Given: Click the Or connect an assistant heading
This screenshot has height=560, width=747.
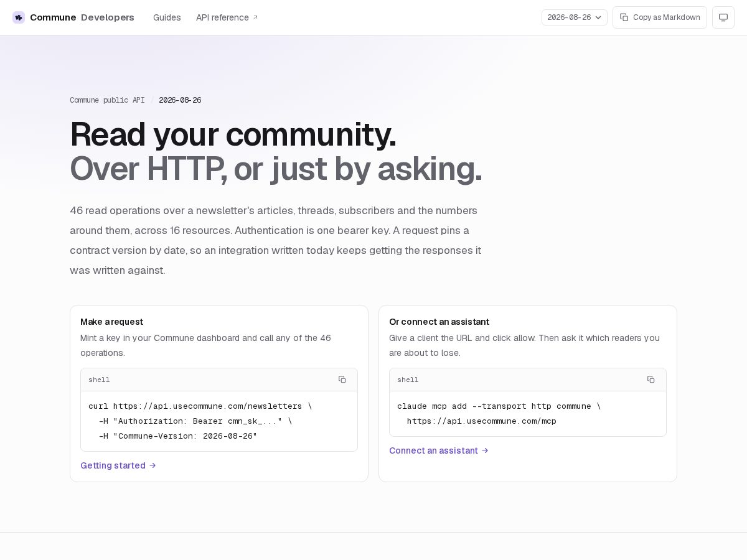Looking at the screenshot, I should (439, 322).
